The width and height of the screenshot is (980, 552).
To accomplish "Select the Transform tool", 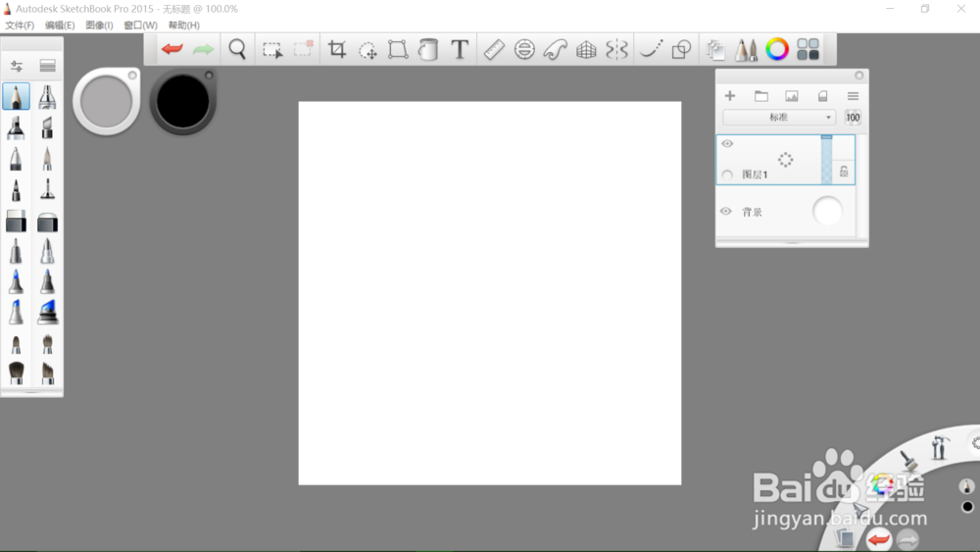I will click(398, 49).
